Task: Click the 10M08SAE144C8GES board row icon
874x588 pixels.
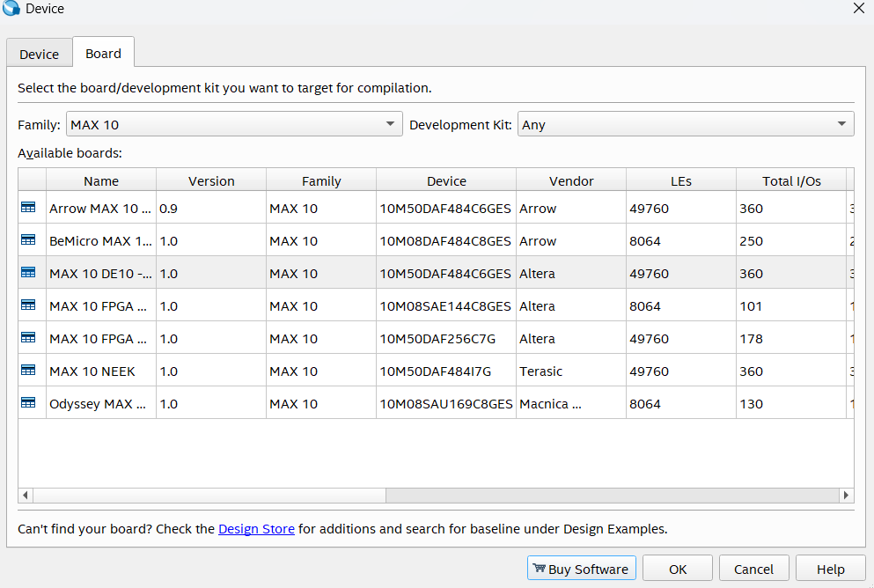Action: pos(28,305)
